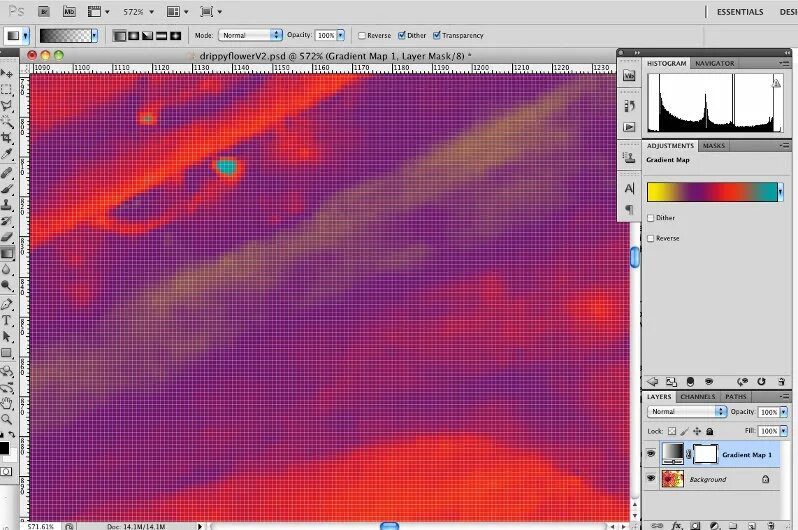This screenshot has height=530, width=798.
Task: Open Layers panel options menu
Action: point(784,396)
